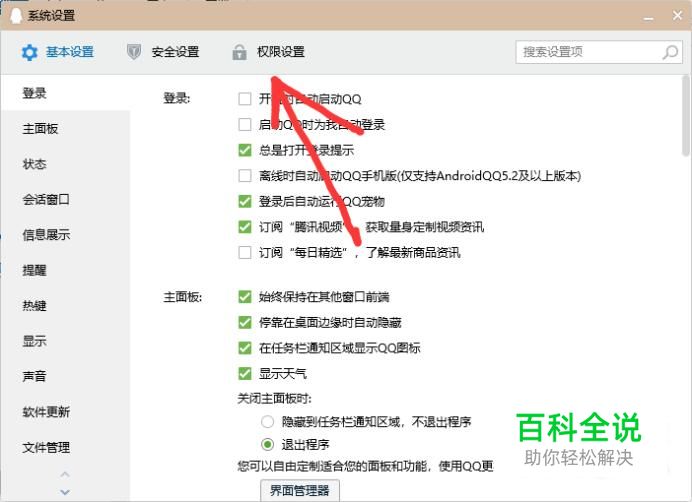
Task: Uncheck 在任务栏通知区域显示QQ图标
Action: pyautogui.click(x=244, y=348)
